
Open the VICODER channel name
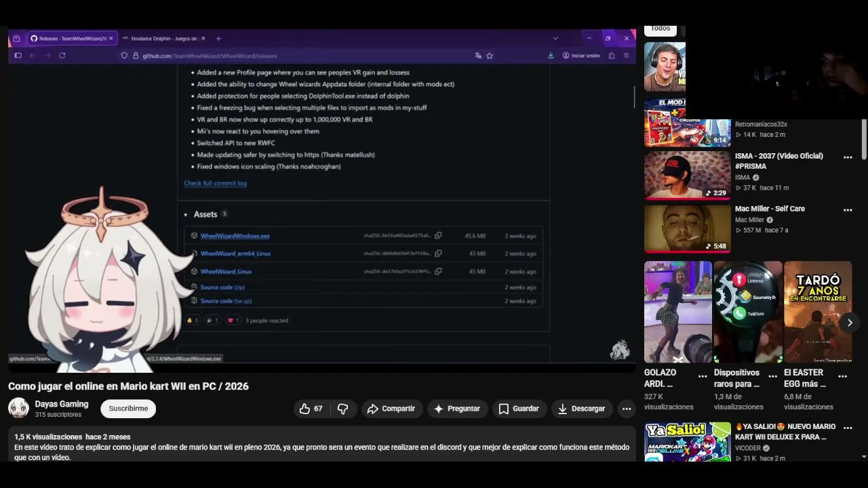coord(748,448)
